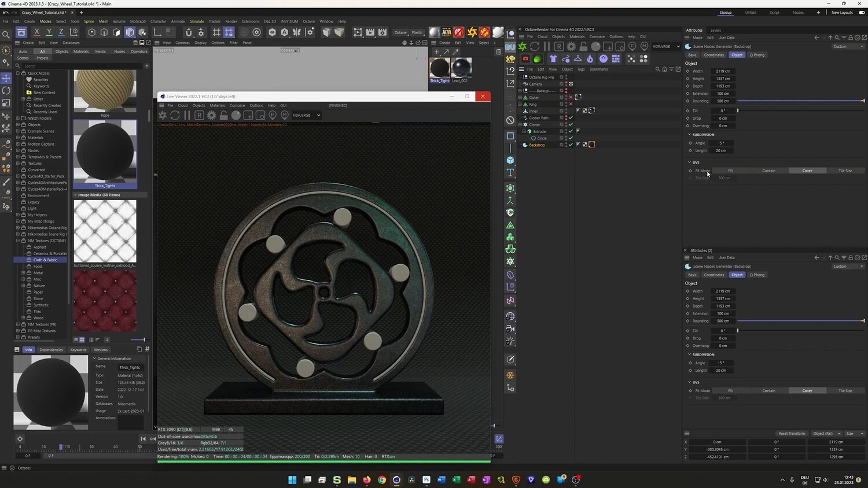Image resolution: width=868 pixels, height=488 pixels.
Task: Go back in Attributes panel history
Action: [816, 38]
